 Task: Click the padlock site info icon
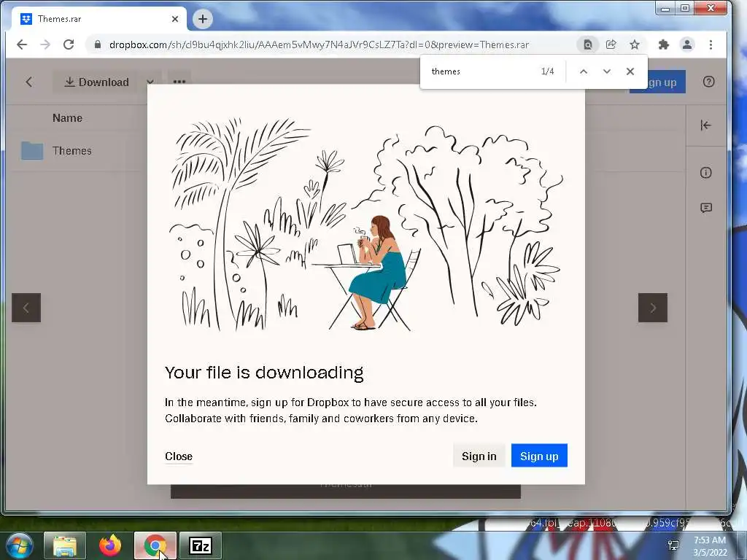pos(98,44)
